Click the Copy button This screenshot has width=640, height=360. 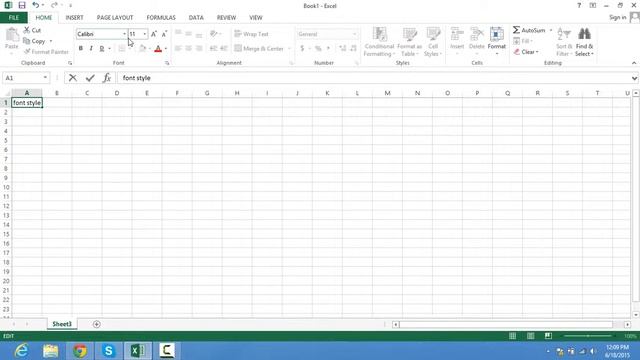coord(34,41)
